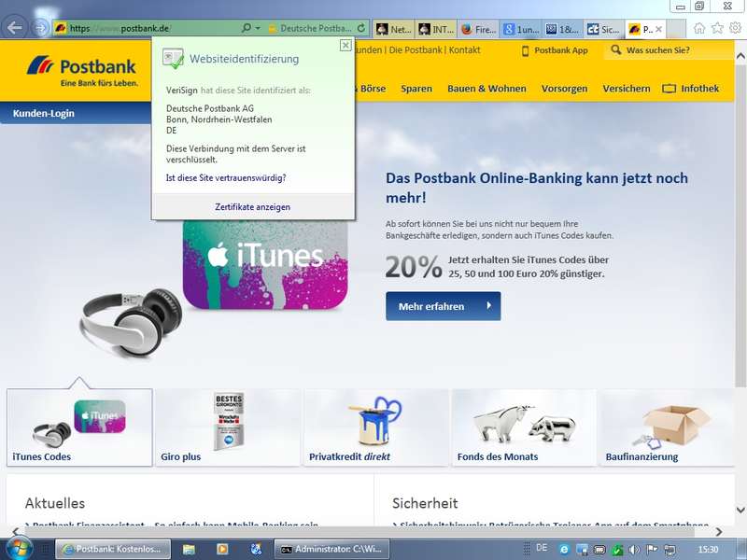This screenshot has width=747, height=560.
Task: Open the Sparen menu
Action: pos(416,89)
